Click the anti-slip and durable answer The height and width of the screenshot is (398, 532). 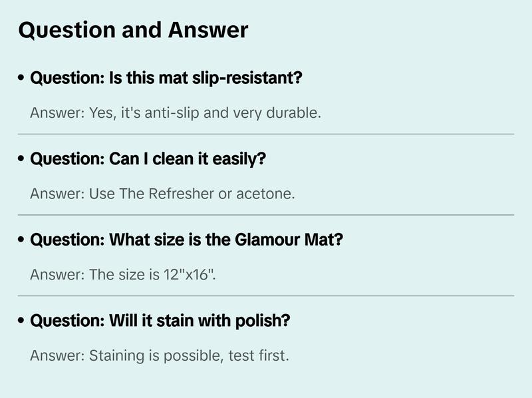(176, 112)
